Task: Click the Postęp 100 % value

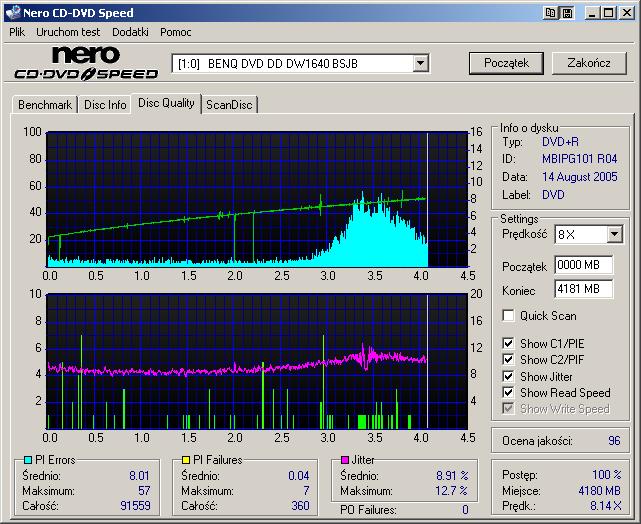Action: 607,475
